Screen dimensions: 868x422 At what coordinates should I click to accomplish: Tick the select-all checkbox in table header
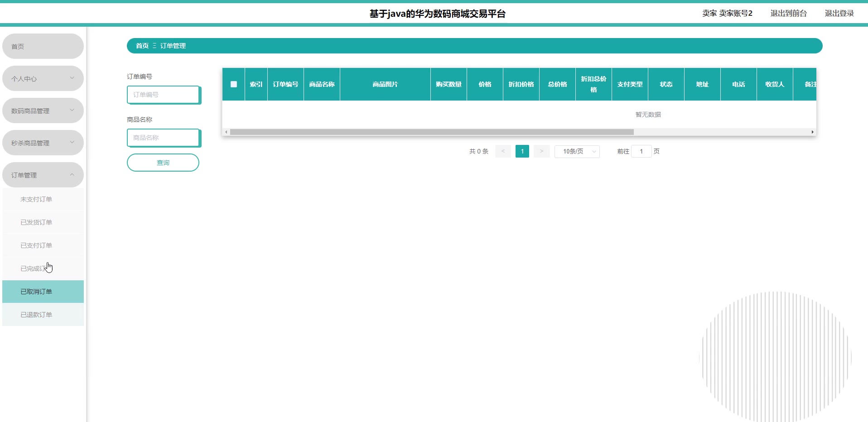[x=234, y=84]
